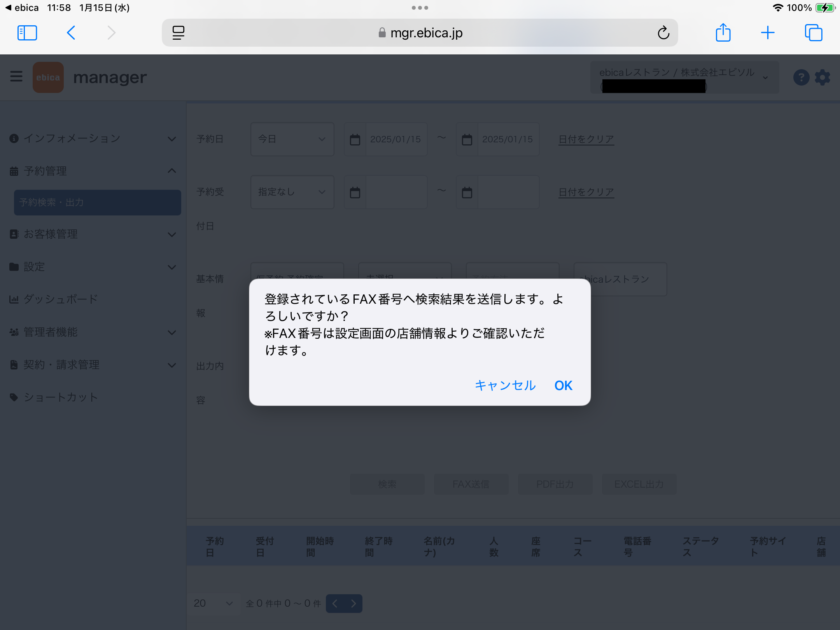Select the 予約検索・出力 menu item

(x=97, y=202)
